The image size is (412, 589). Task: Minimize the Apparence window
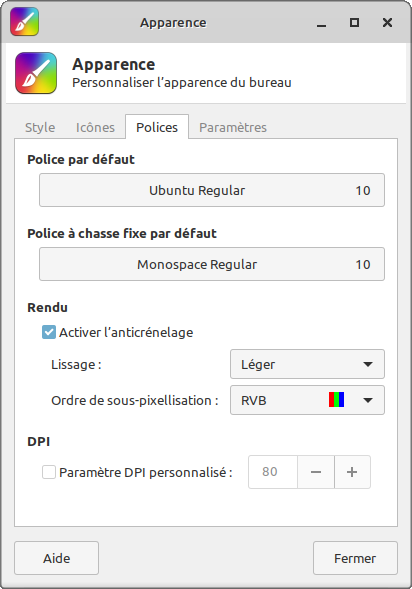coord(321,23)
